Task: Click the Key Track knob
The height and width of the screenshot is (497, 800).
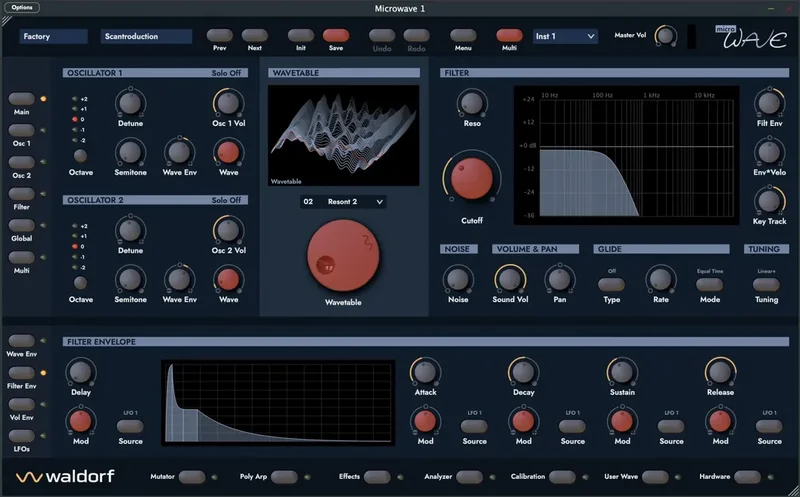Action: (769, 201)
